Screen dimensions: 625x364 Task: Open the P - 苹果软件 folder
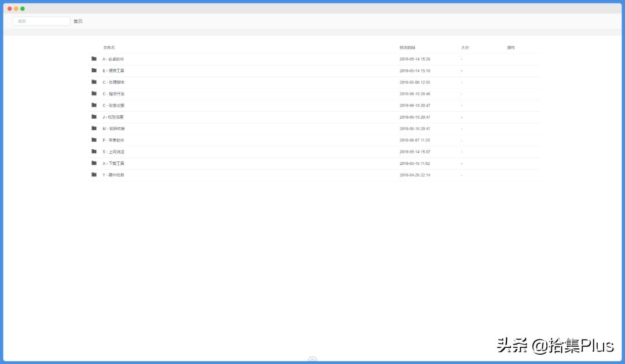click(x=113, y=141)
